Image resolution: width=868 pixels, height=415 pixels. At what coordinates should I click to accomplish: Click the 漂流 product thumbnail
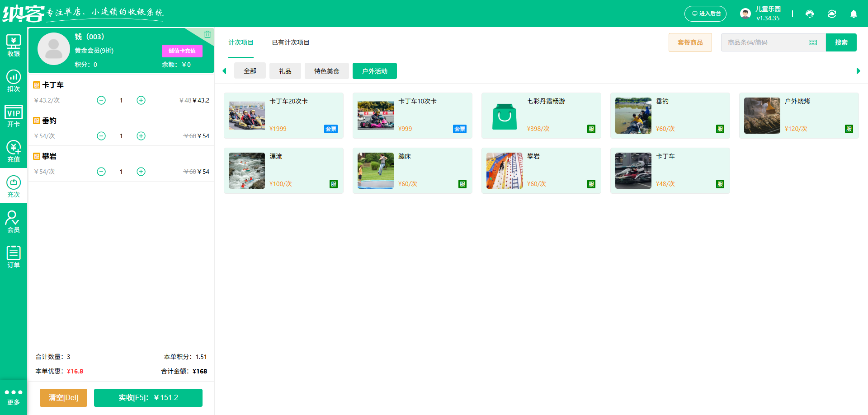pyautogui.click(x=246, y=170)
